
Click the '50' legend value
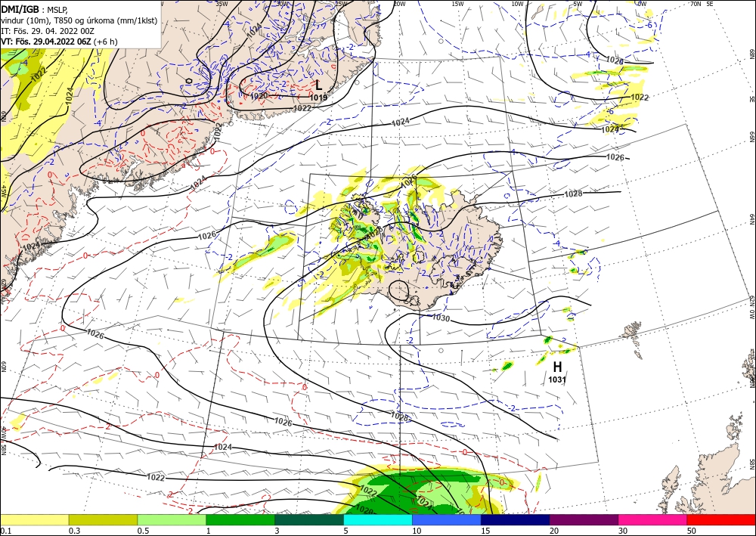pyautogui.click(x=692, y=531)
